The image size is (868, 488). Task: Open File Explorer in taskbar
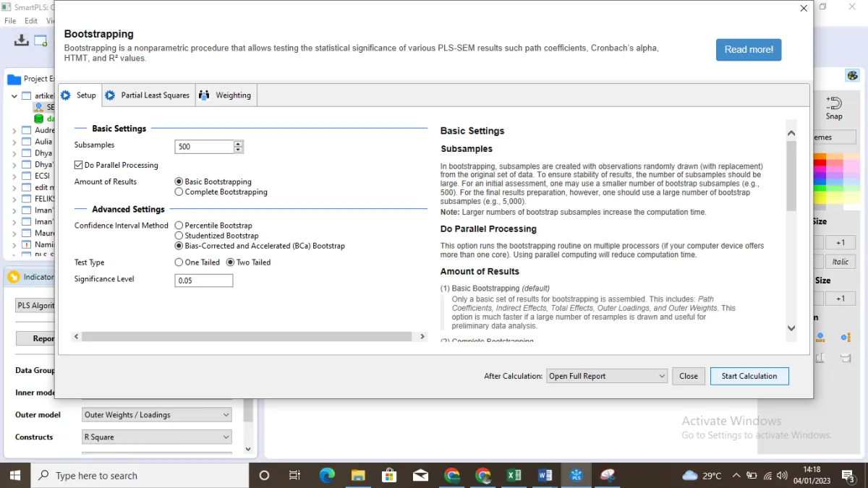pos(358,475)
